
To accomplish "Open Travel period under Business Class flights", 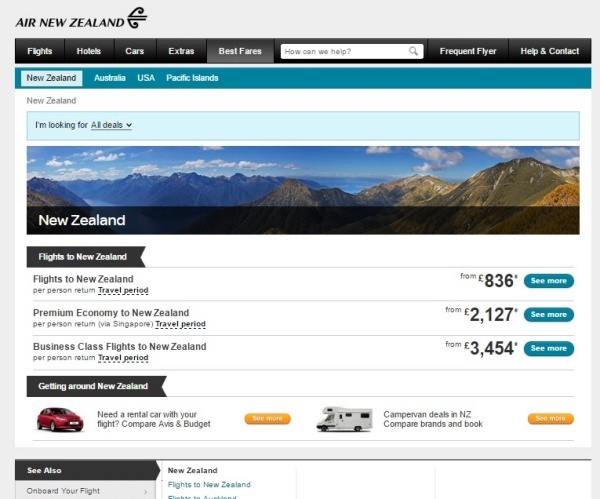I will [123, 358].
